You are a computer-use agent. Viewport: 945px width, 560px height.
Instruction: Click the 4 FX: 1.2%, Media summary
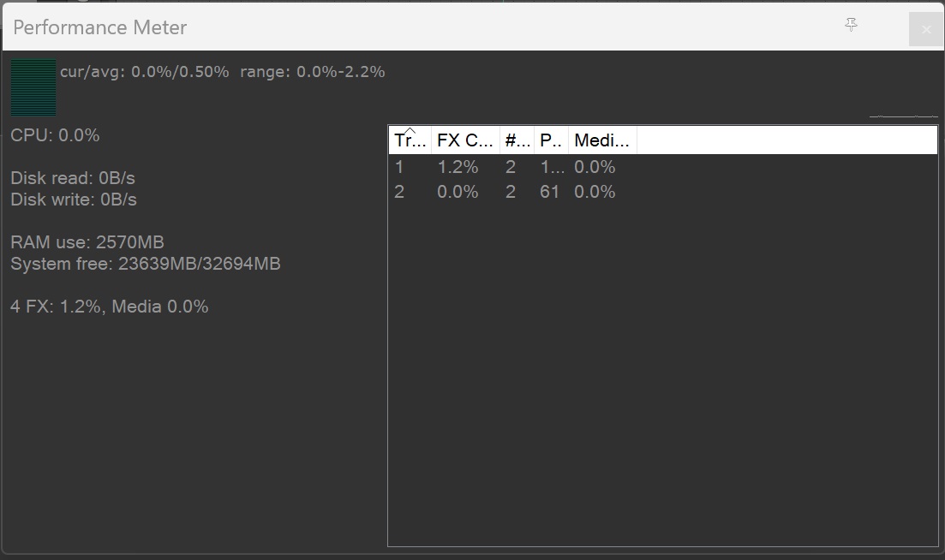pyautogui.click(x=110, y=307)
